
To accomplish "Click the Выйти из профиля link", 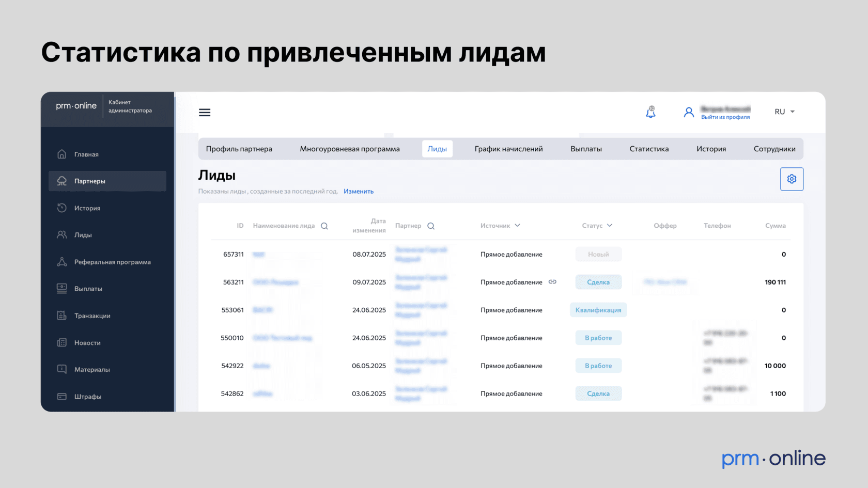I will (725, 117).
